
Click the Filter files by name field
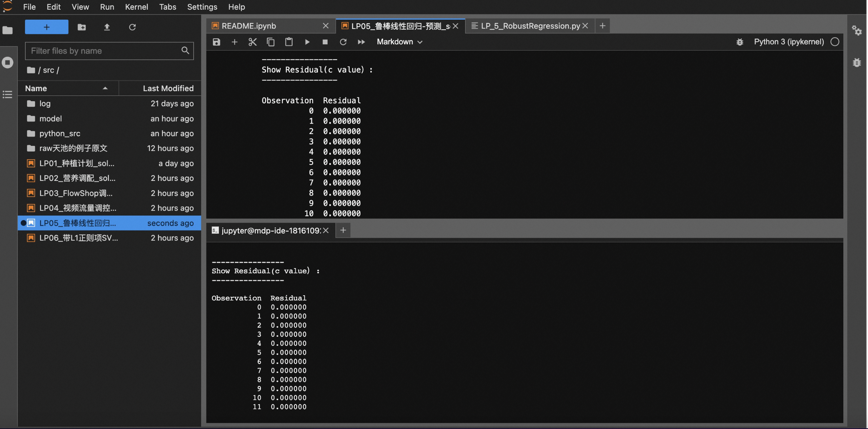click(109, 51)
